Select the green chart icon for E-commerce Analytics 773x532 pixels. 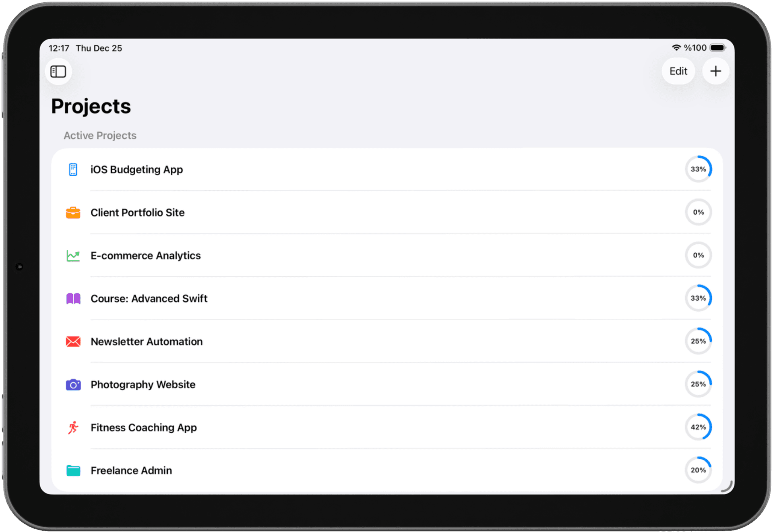(x=73, y=256)
